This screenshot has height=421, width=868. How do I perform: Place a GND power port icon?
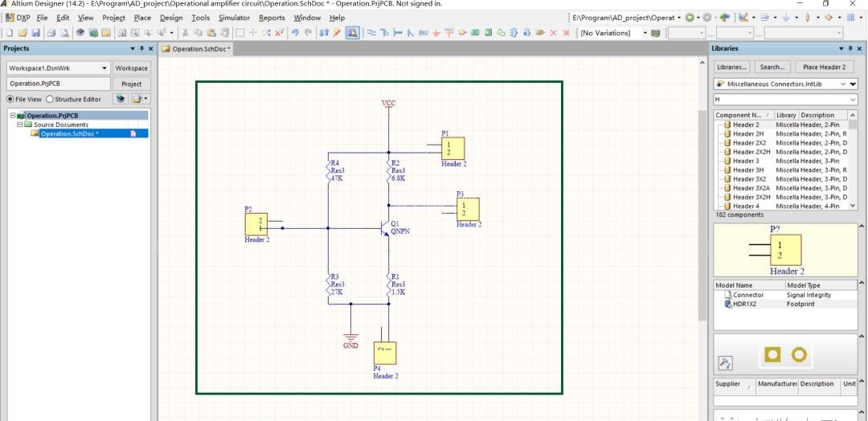pos(436,33)
